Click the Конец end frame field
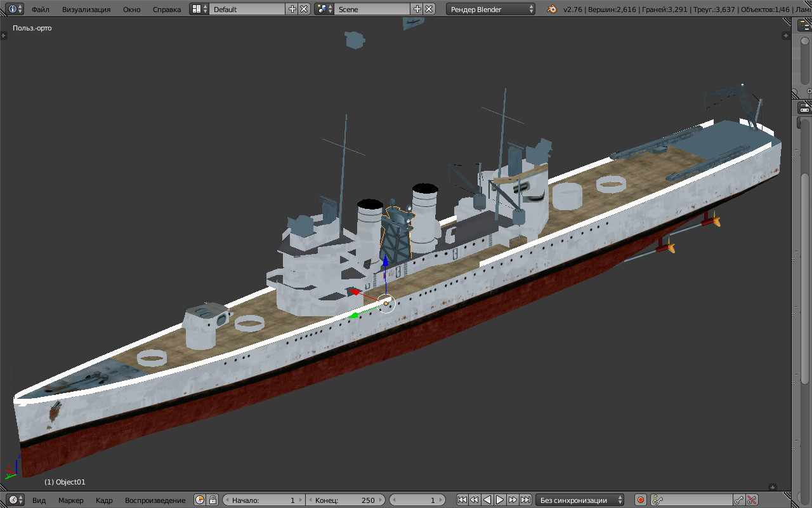Viewport: 812px width, 508px height. tap(346, 500)
